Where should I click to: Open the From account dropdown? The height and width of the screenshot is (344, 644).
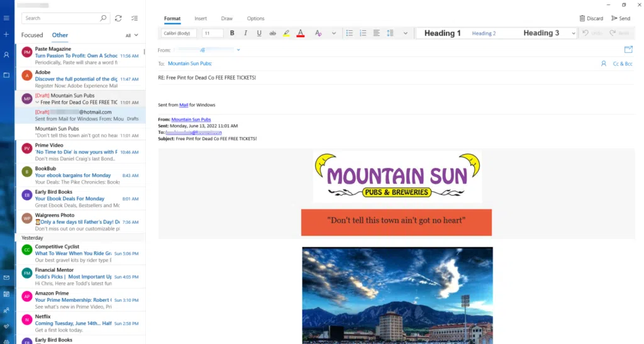click(x=238, y=50)
